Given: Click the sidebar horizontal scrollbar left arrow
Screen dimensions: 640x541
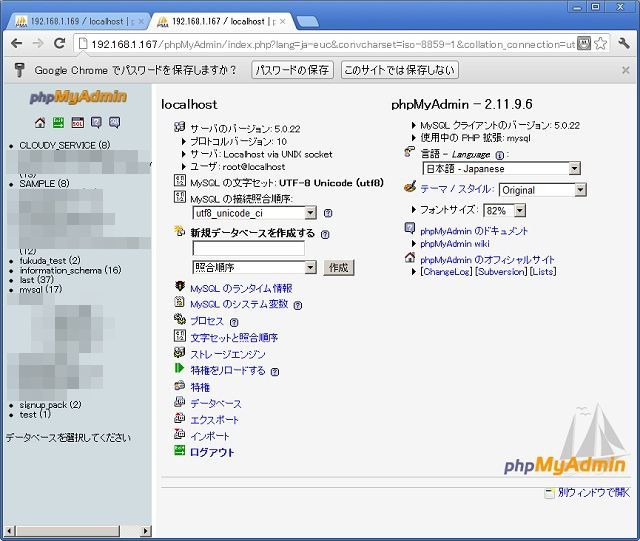Looking at the screenshot, I should pos(10,531).
